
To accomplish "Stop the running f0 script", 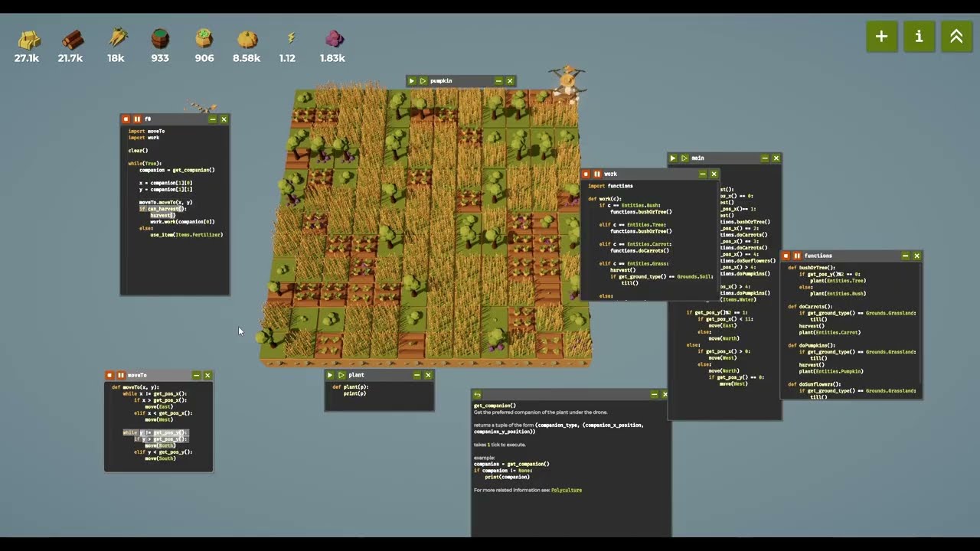I will [126, 119].
